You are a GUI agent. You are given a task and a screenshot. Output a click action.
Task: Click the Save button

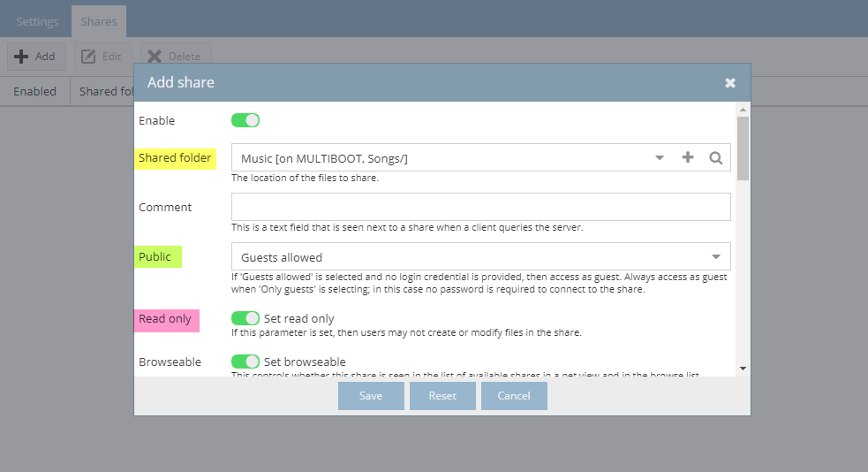pyautogui.click(x=371, y=396)
